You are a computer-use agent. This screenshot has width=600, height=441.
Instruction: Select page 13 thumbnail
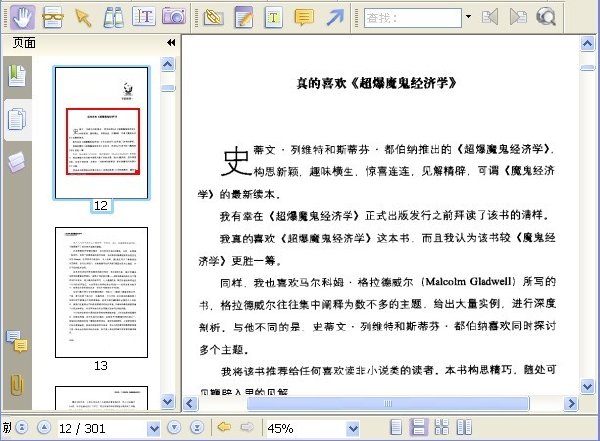pos(101,292)
